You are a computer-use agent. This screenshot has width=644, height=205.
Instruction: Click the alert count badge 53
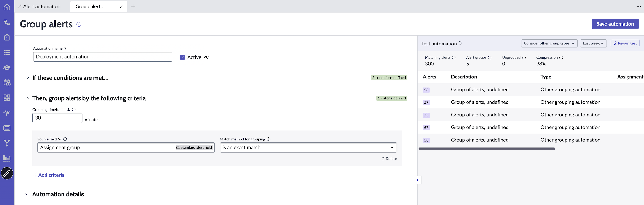click(426, 90)
